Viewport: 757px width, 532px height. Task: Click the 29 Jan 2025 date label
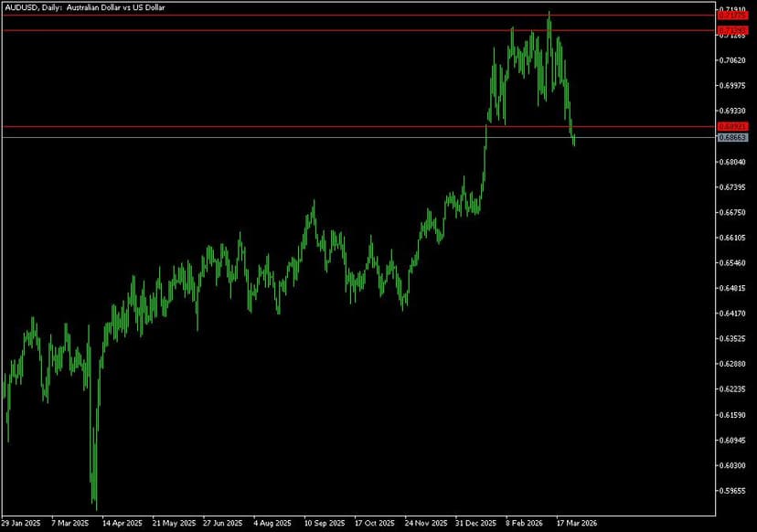click(21, 524)
